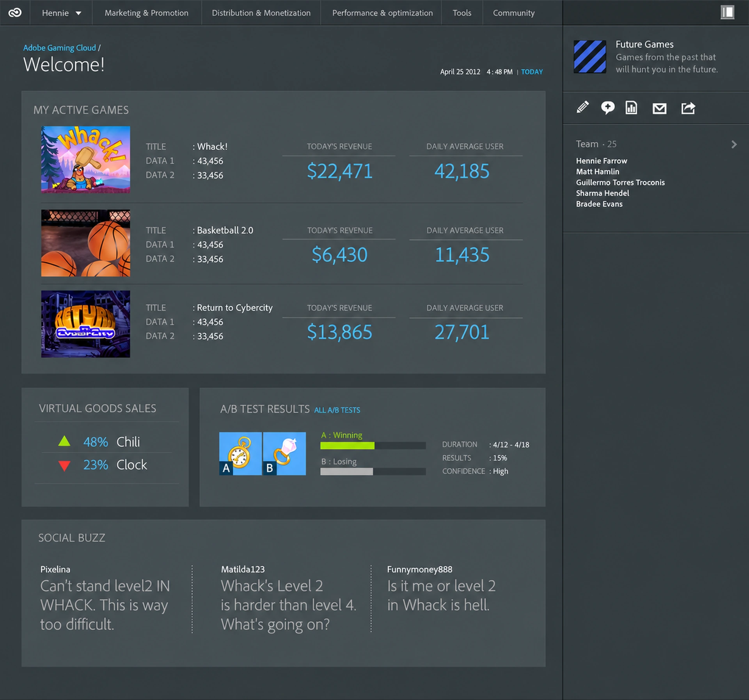Open Performance & optimization menu

click(382, 13)
